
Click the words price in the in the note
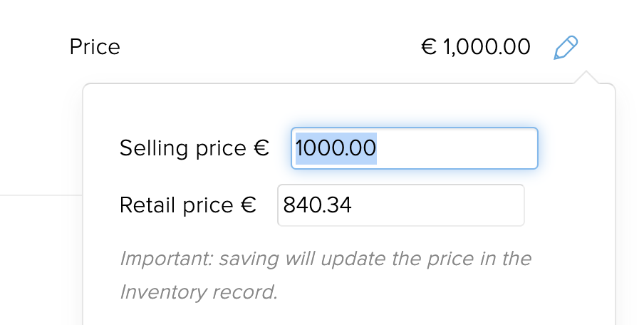tap(479, 259)
